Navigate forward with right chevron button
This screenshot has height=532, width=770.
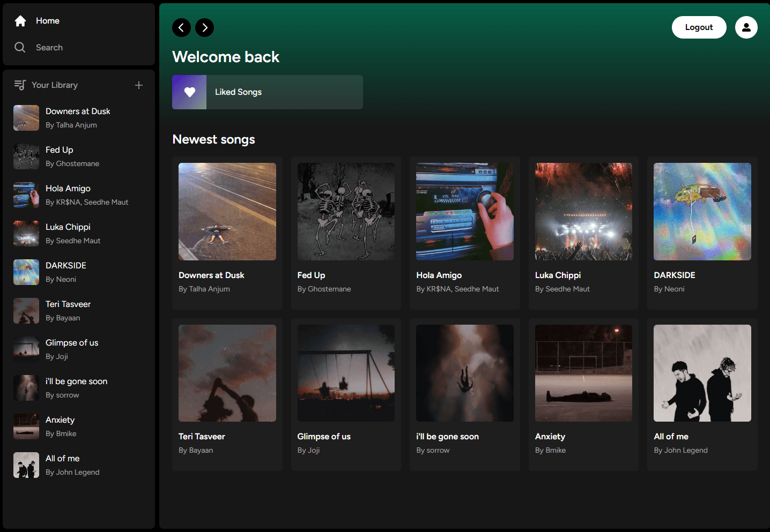[x=204, y=27]
